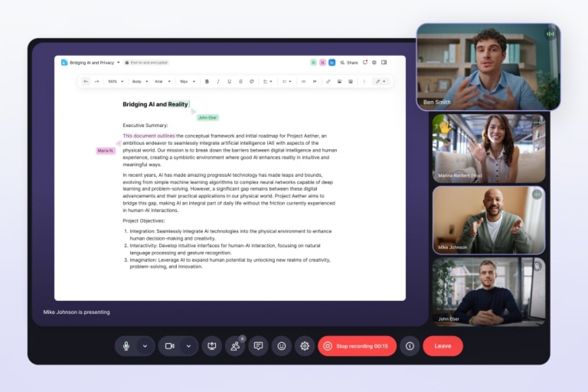Open the 100% zoom level dropdown
Viewport: 588px width, 392px height.
(116, 81)
